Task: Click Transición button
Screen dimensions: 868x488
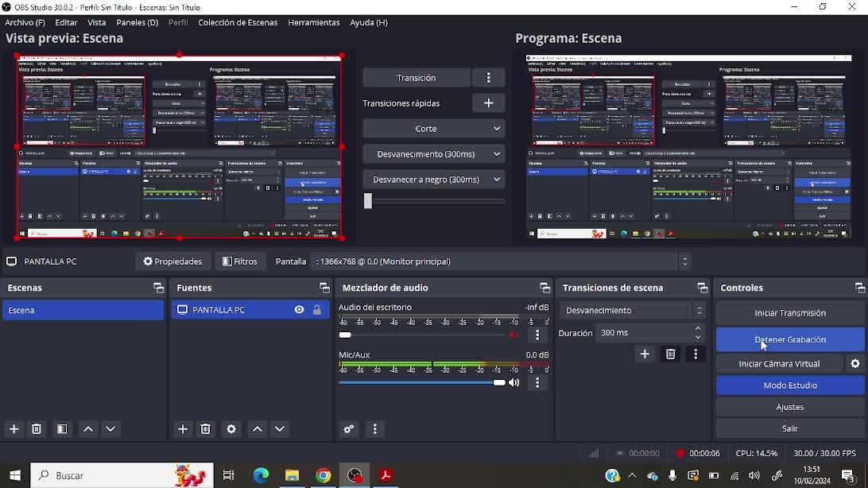Action: click(x=417, y=77)
